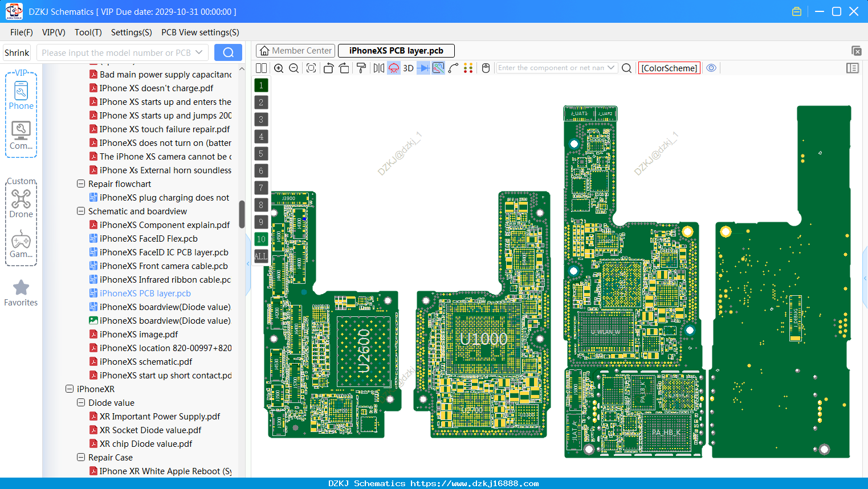Viewport: 868px width, 489px height.
Task: Open the right side panel icon
Action: coord(853,68)
